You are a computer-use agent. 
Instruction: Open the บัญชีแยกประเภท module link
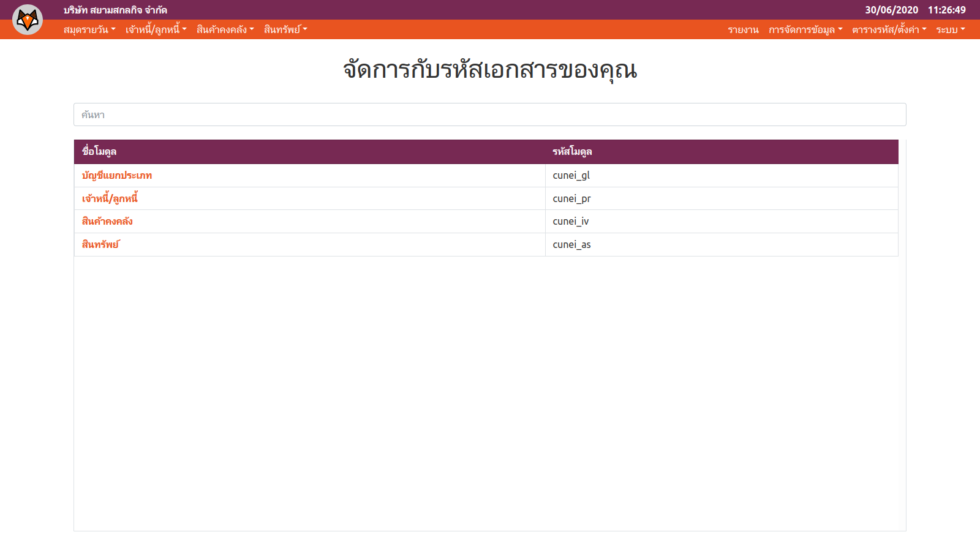point(117,176)
